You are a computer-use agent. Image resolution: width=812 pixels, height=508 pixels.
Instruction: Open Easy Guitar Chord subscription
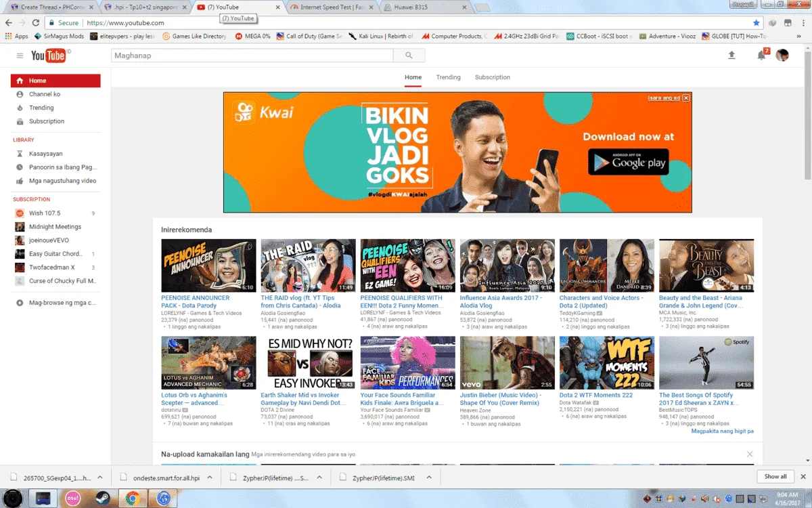[55, 254]
